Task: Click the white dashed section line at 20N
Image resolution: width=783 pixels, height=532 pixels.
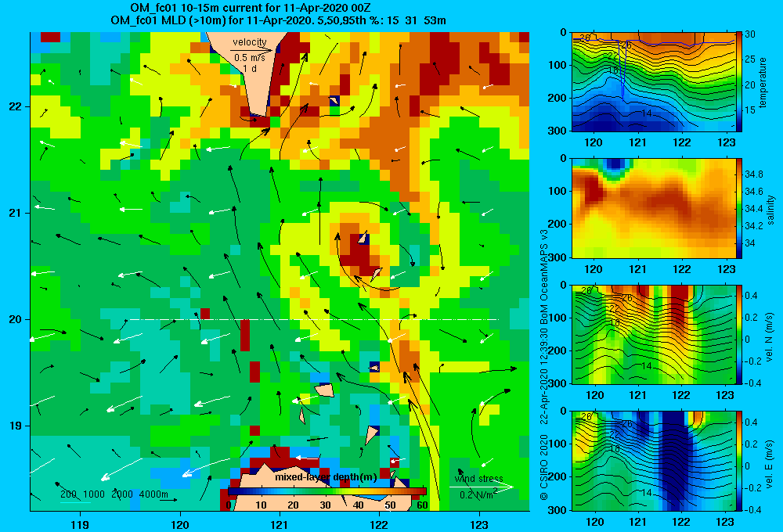Action: (x=314, y=319)
